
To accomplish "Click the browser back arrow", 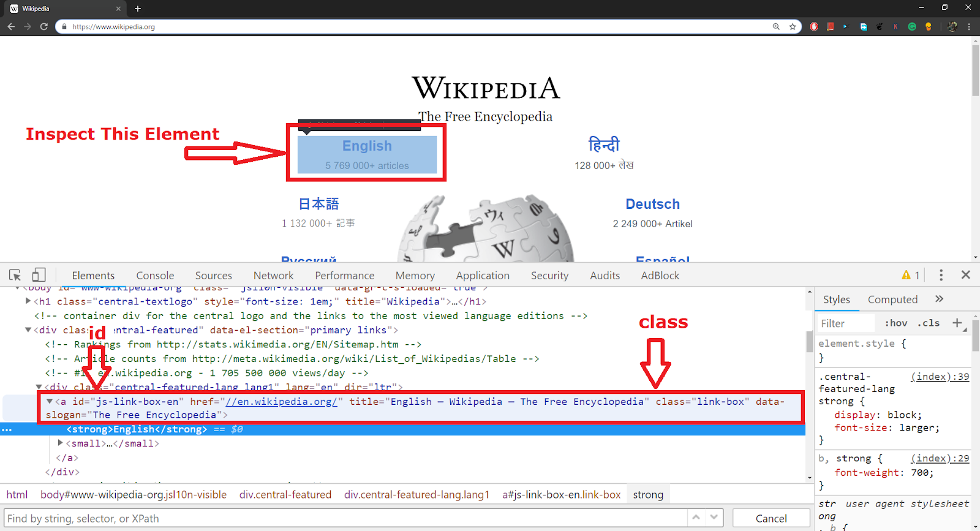I will (11, 26).
